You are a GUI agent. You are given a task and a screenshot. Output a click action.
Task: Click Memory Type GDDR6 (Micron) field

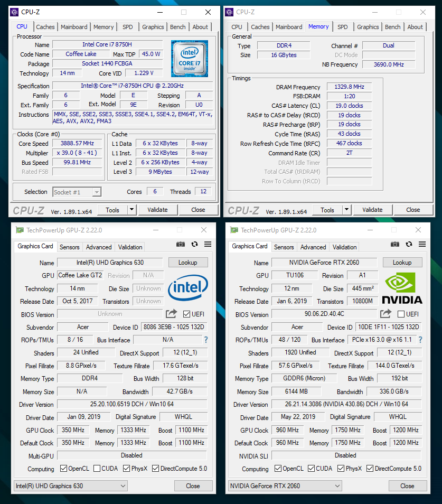tap(304, 378)
